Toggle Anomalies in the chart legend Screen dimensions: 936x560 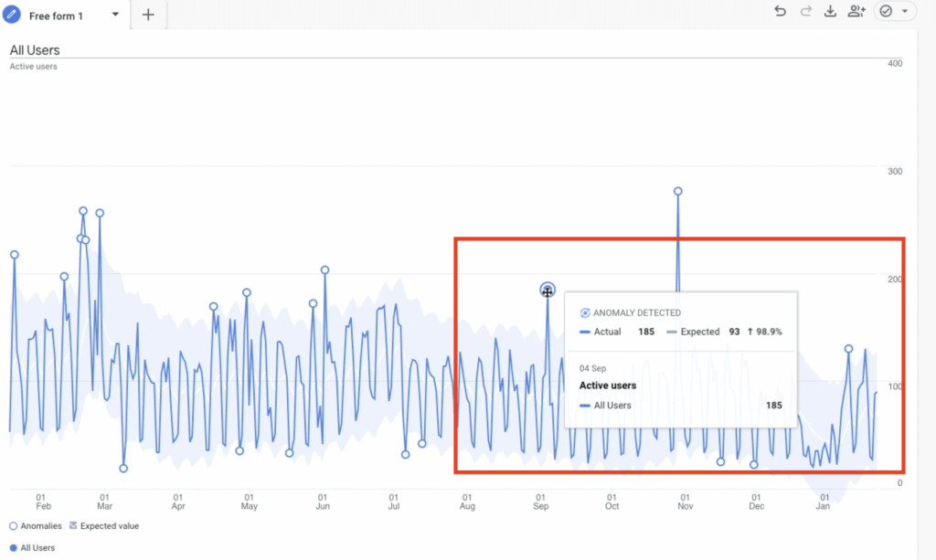(x=36, y=525)
